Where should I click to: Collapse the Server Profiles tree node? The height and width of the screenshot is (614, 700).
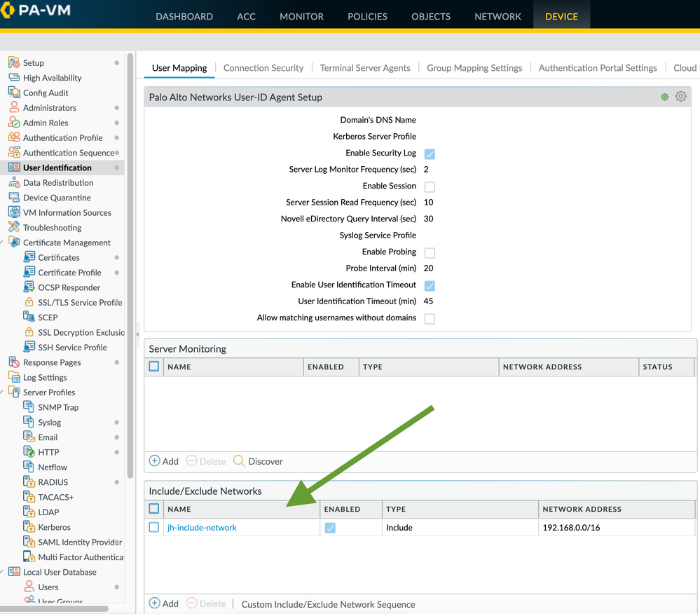(3, 393)
